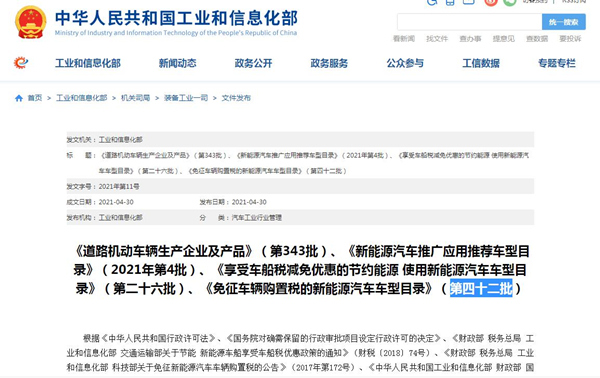
Task: Open the 查数据 quick link
Action: tap(537, 39)
